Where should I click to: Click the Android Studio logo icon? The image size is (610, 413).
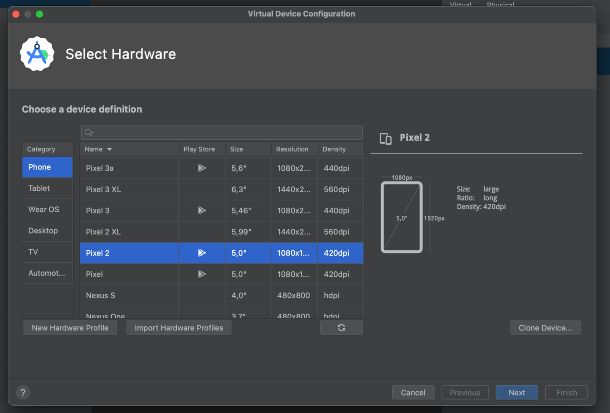pos(37,54)
